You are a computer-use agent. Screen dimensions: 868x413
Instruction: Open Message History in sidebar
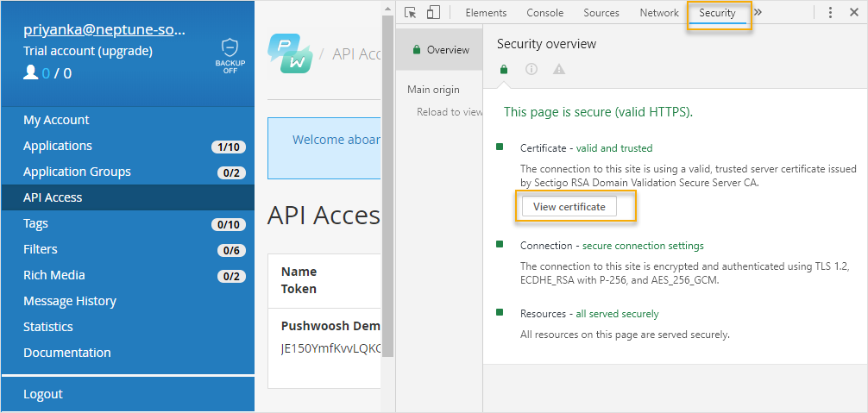click(x=128, y=301)
